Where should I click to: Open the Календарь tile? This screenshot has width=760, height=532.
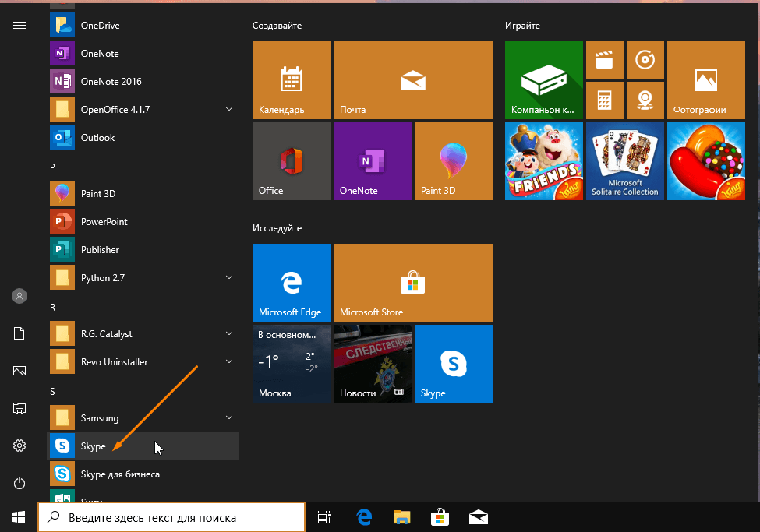(292, 80)
